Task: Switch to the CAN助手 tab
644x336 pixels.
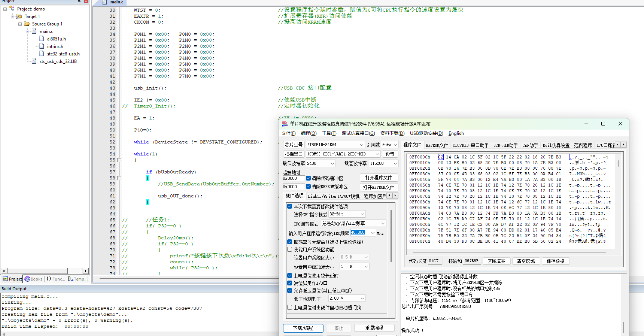Action: coord(530,145)
